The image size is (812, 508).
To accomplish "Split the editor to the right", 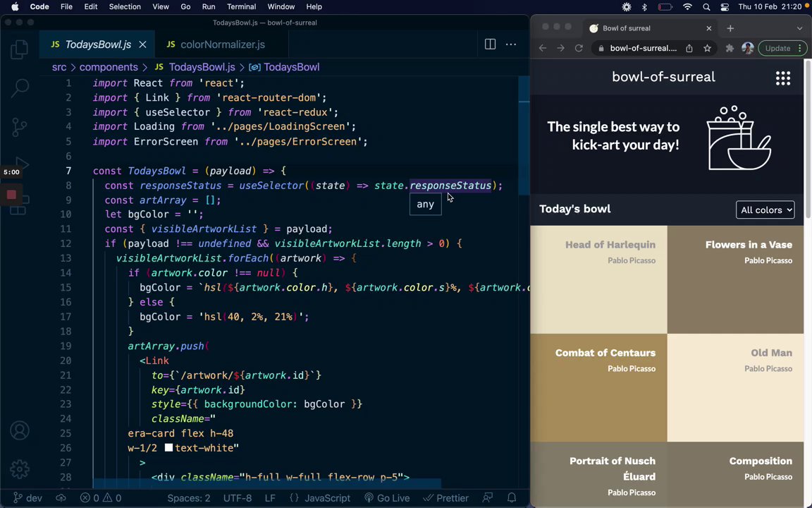I will 490,44.
